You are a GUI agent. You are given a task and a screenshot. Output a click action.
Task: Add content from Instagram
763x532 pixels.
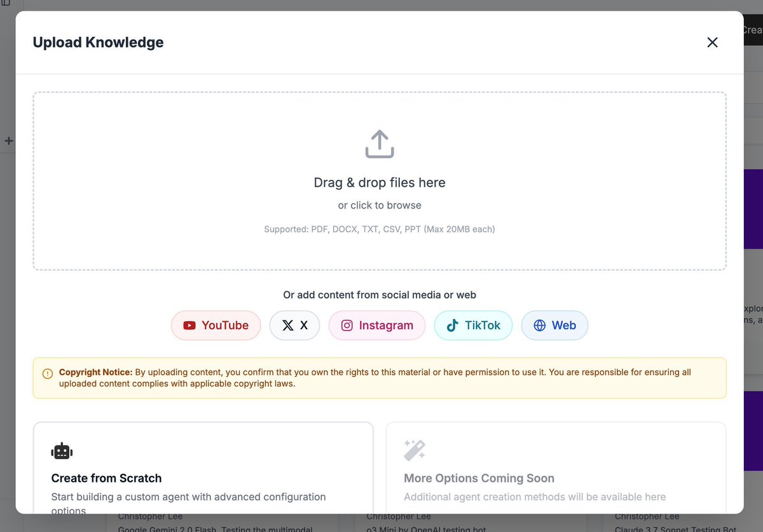pyautogui.click(x=377, y=325)
